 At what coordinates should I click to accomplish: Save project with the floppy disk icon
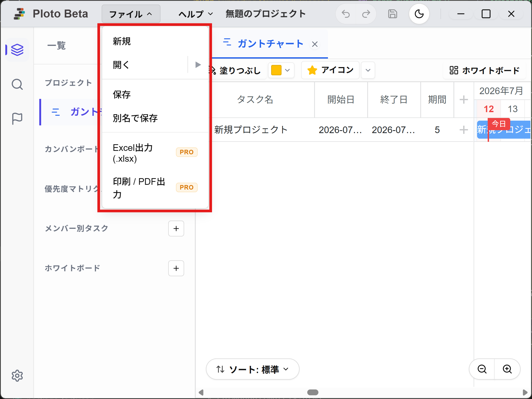393,14
